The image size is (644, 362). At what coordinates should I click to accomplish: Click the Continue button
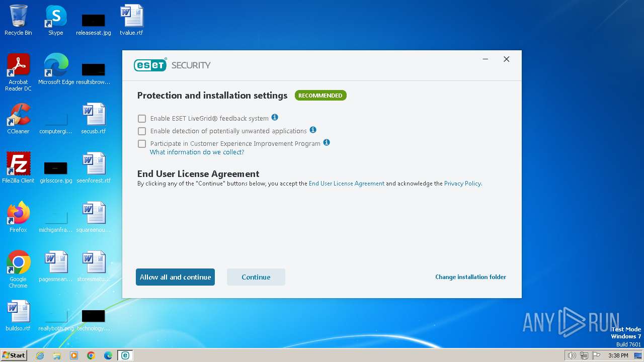pos(256,277)
